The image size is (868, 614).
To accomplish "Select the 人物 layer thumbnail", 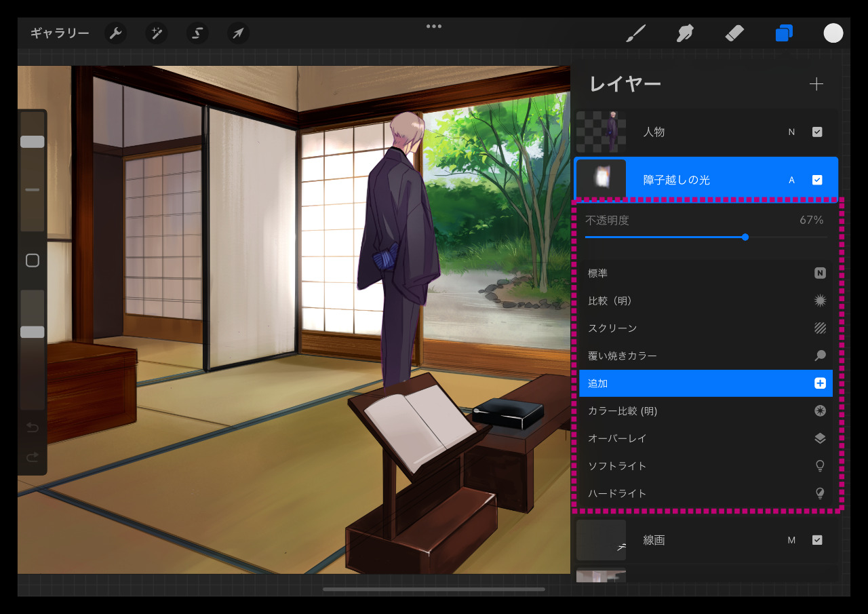I will point(601,132).
